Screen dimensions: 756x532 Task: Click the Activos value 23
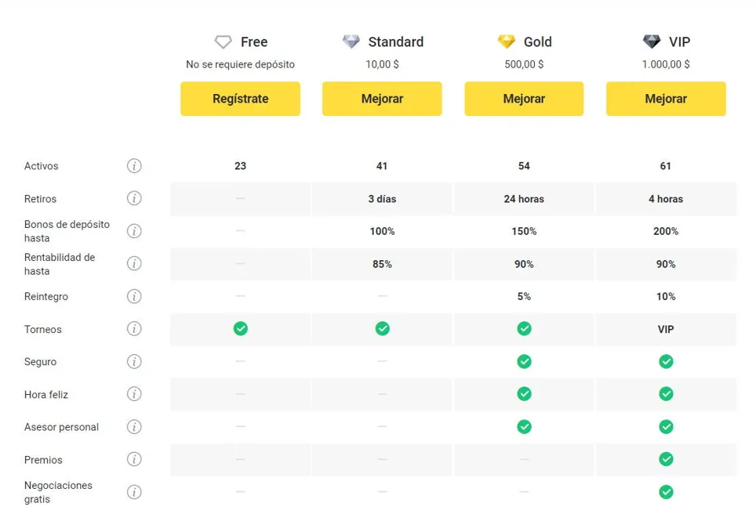click(241, 166)
